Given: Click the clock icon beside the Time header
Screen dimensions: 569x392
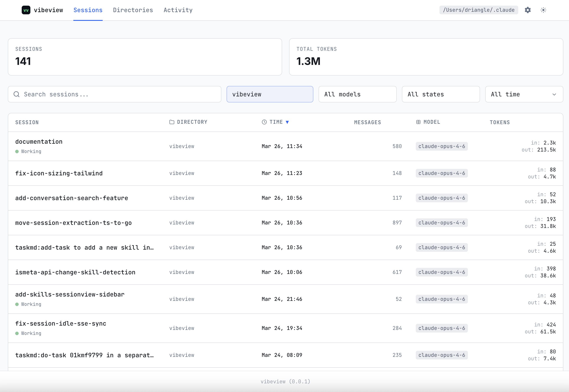Looking at the screenshot, I should click(264, 122).
